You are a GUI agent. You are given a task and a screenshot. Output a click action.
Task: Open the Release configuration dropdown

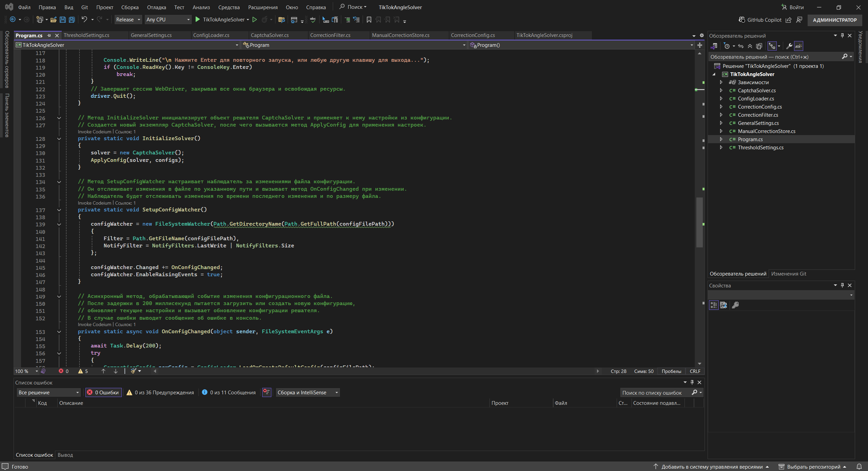128,20
